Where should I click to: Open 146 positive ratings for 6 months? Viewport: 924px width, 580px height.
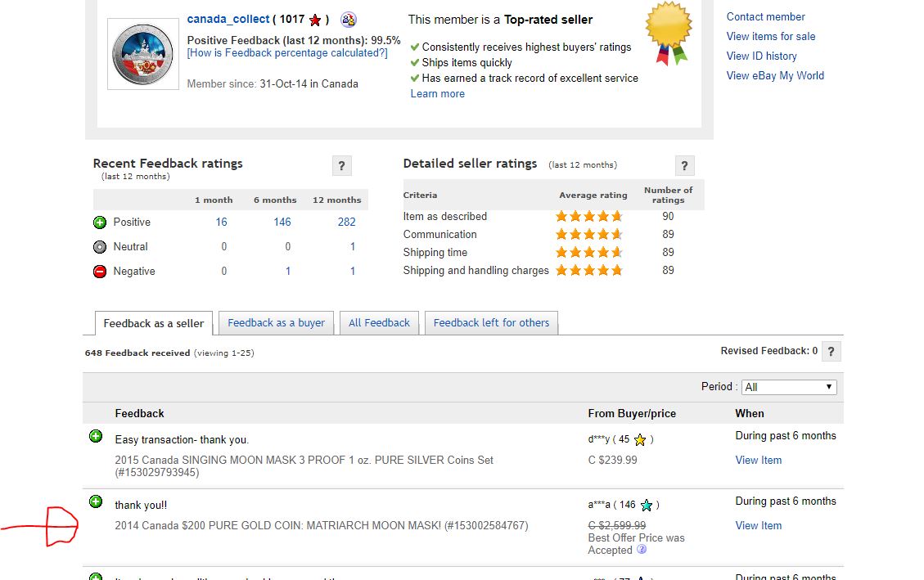(x=282, y=222)
